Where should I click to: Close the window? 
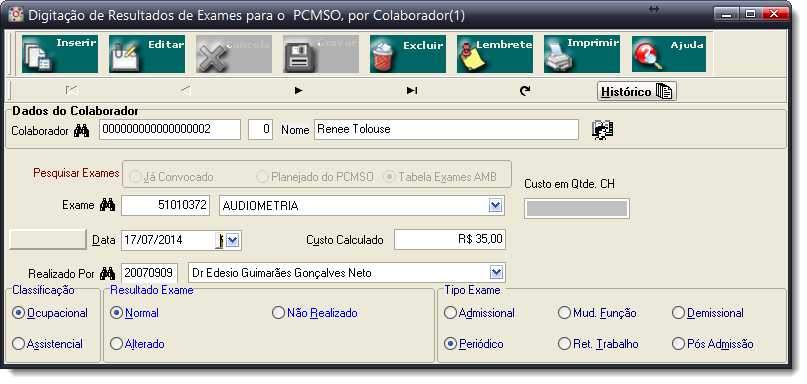coord(774,14)
